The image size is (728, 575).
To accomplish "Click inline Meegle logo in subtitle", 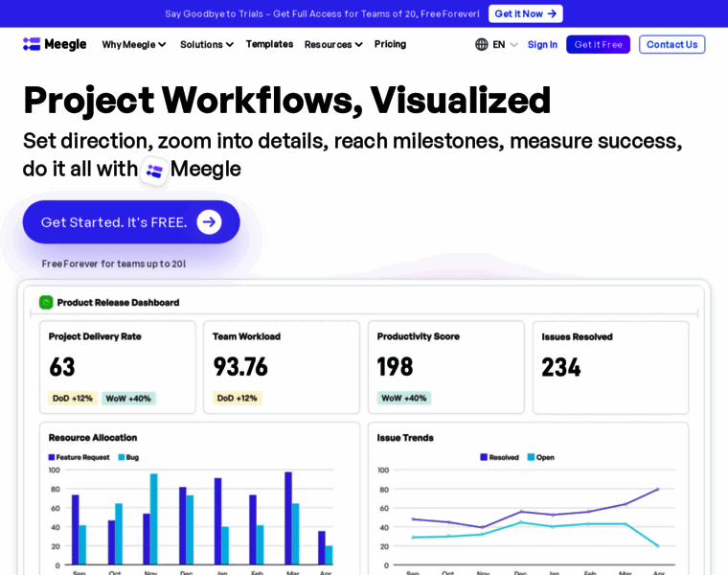I will tap(154, 171).
